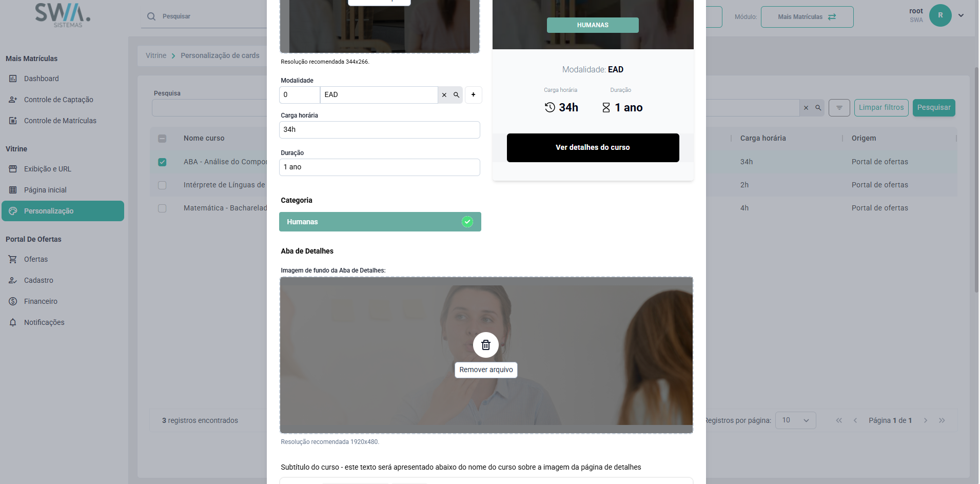980x484 pixels.
Task: Add a new Modalidade with plus icon
Action: point(473,95)
